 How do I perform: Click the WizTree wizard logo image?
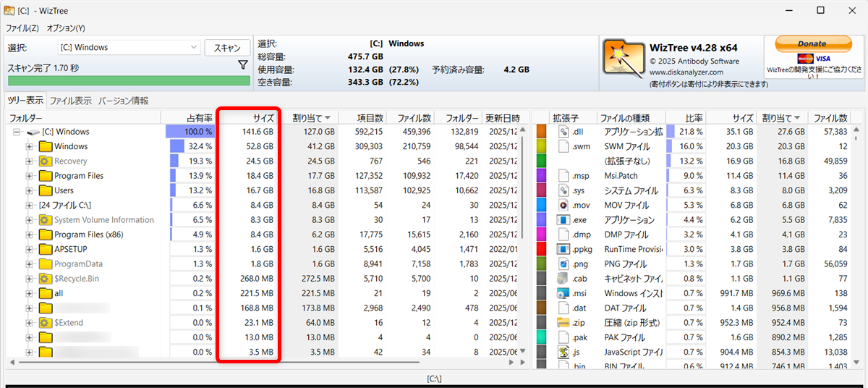click(624, 57)
